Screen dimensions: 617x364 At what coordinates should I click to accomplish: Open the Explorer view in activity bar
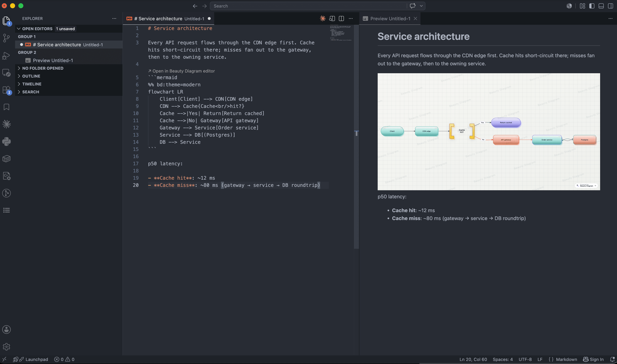click(x=7, y=21)
